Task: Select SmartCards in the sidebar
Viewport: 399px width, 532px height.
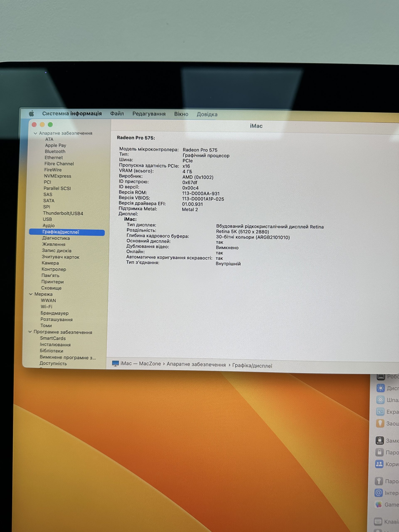Action: tap(53, 338)
